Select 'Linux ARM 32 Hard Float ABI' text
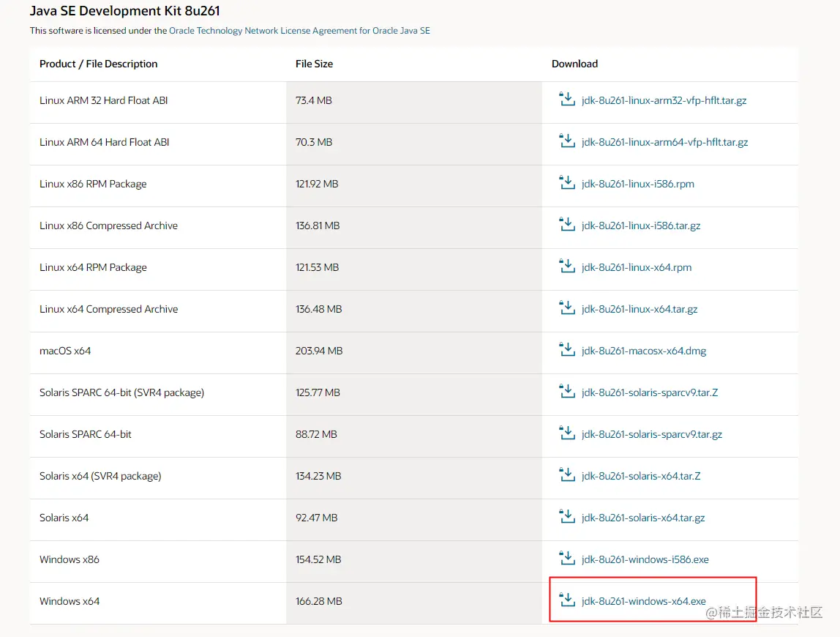Image resolution: width=840 pixels, height=637 pixels. [x=103, y=100]
